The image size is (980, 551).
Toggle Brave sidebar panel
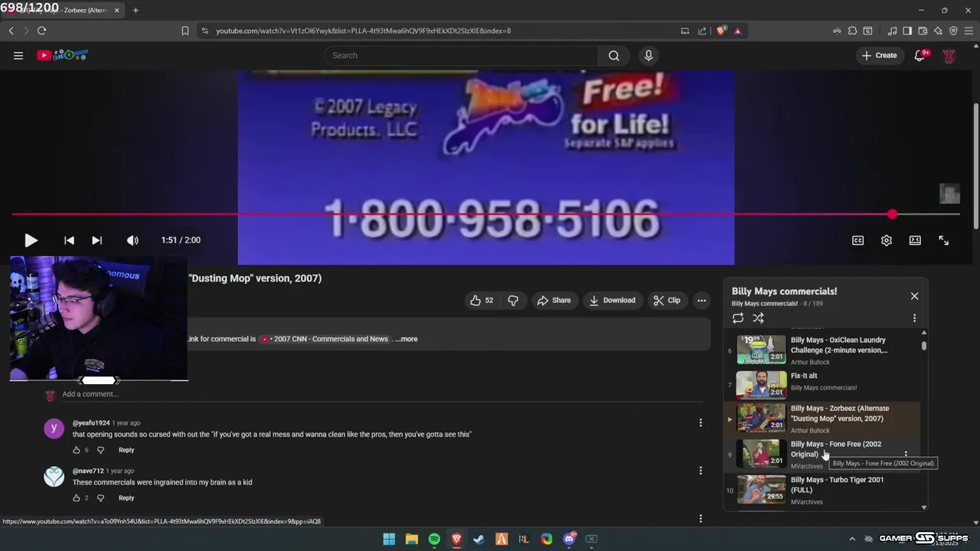(x=907, y=31)
